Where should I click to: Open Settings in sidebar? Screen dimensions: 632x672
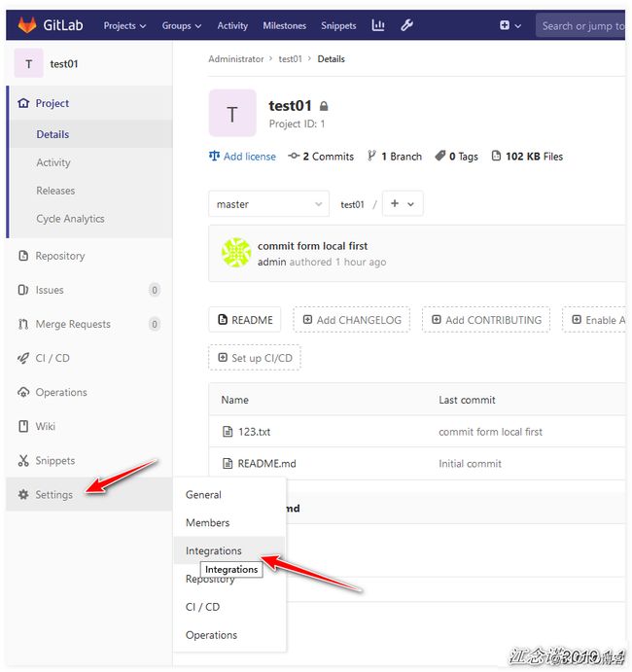coord(89,494)
